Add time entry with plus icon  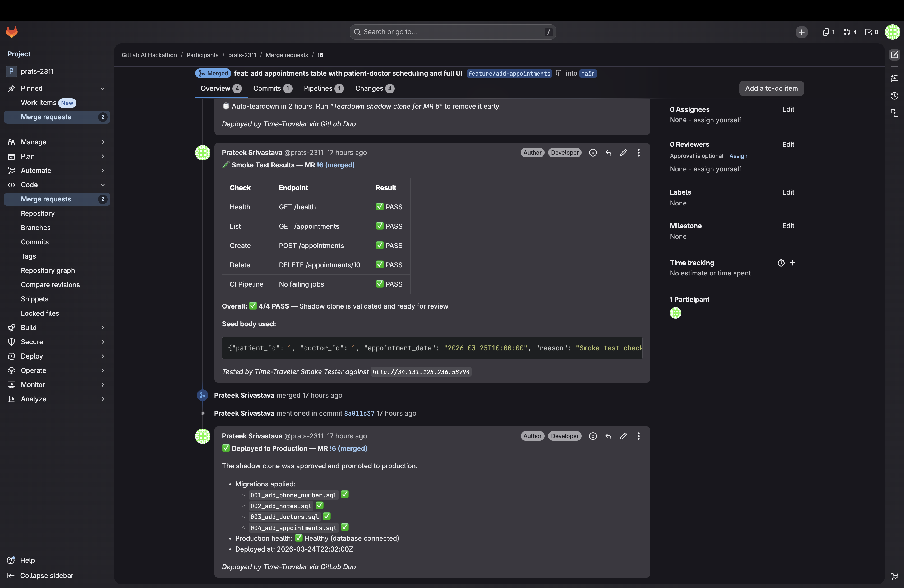pos(793,263)
